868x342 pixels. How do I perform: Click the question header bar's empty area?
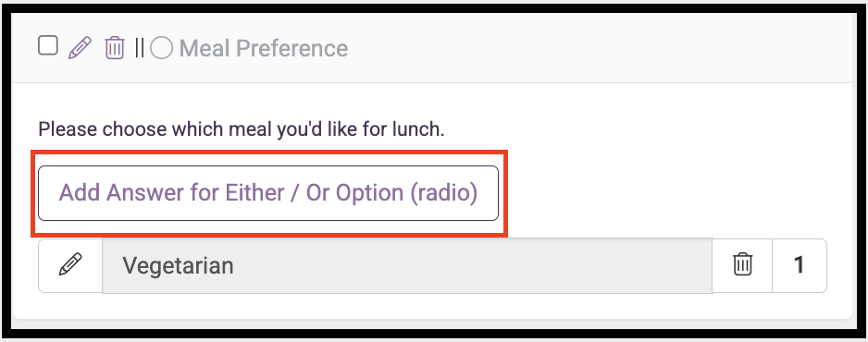tap(598, 49)
